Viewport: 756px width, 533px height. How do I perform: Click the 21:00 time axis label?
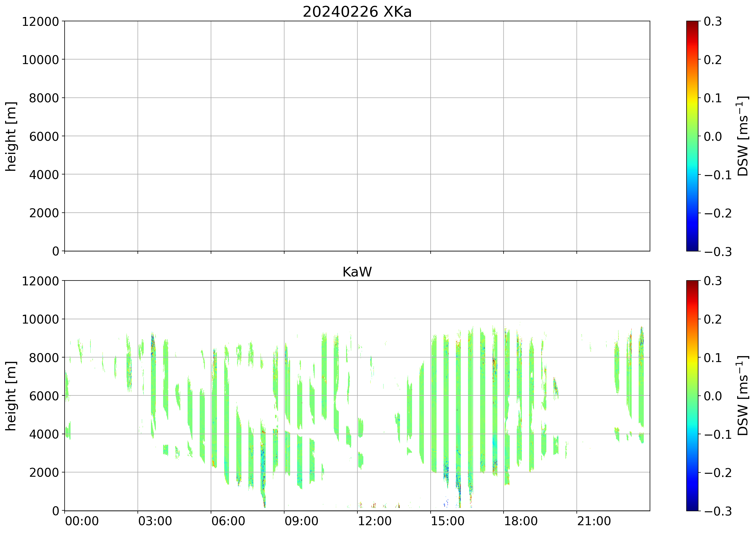594,521
